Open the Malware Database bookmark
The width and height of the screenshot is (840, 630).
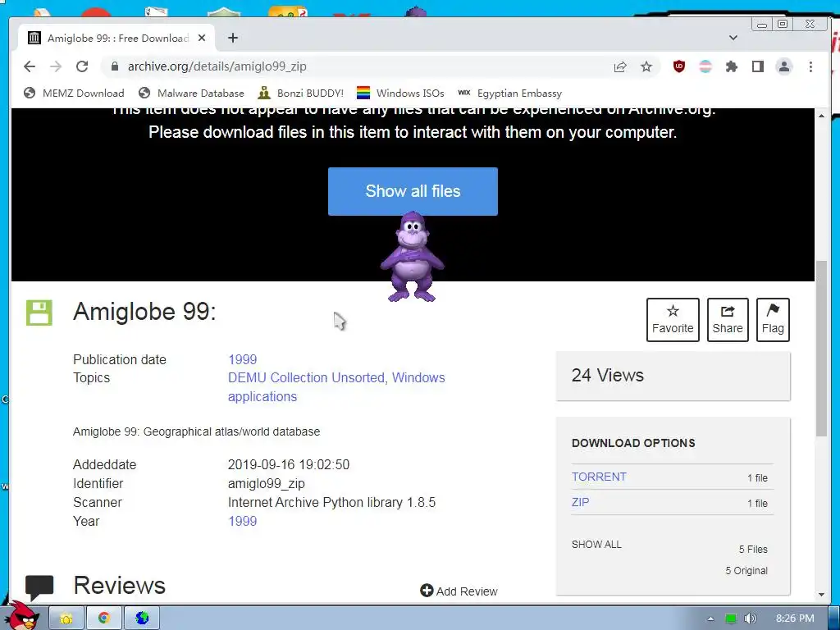pyautogui.click(x=191, y=94)
